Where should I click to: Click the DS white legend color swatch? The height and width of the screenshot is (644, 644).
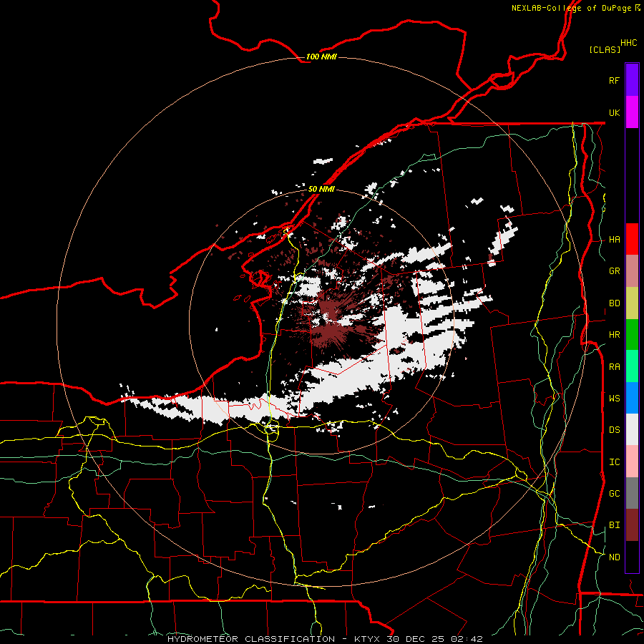[x=632, y=429]
